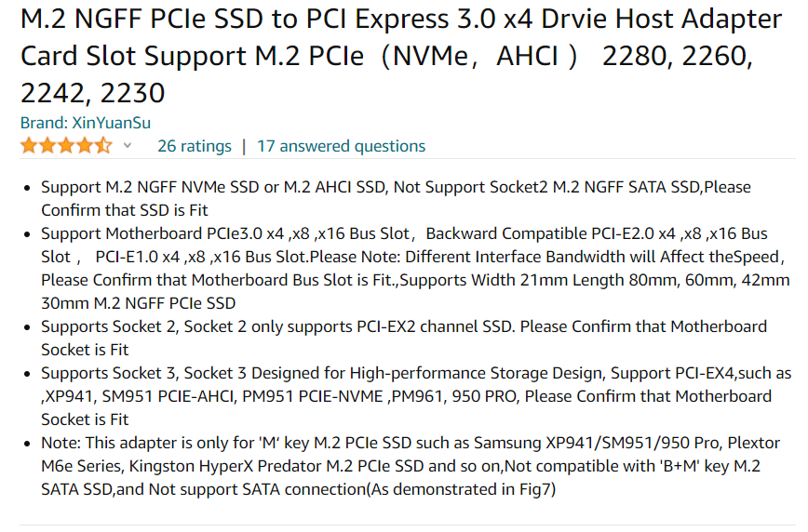Click the bullet dot beside the first feature
This screenshot has height=532, width=808.
pyautogui.click(x=27, y=188)
